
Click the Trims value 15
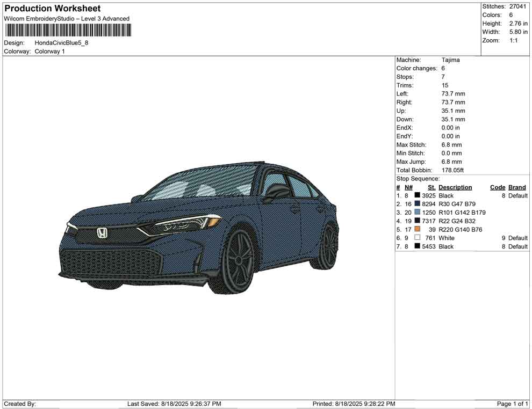[445, 85]
